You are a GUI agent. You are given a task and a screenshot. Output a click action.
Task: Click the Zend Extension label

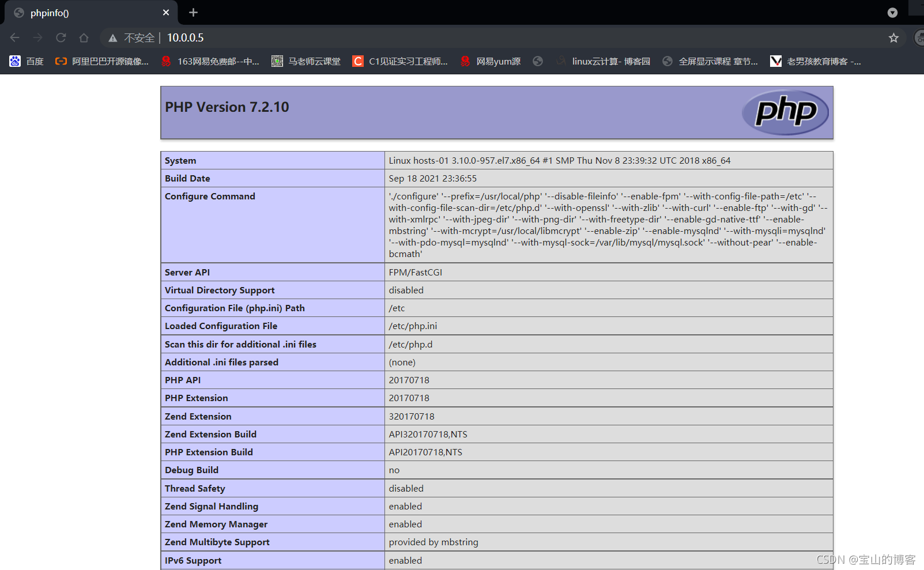pos(198,417)
